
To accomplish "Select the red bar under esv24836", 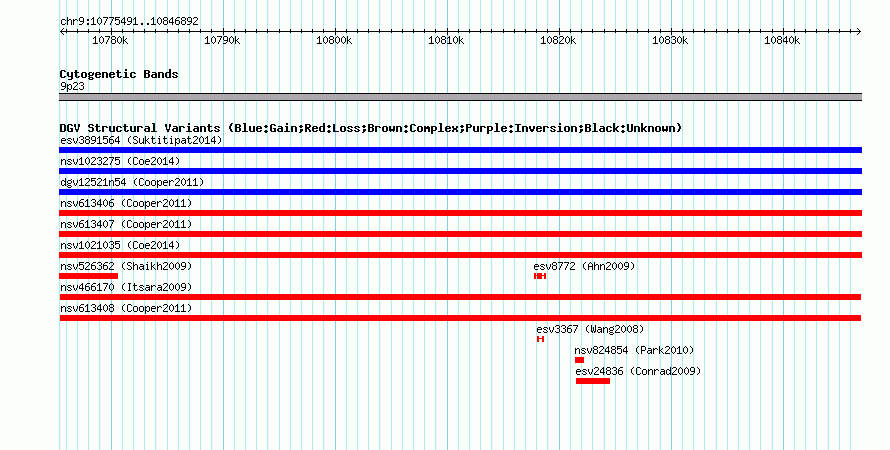I will pyautogui.click(x=593, y=381).
